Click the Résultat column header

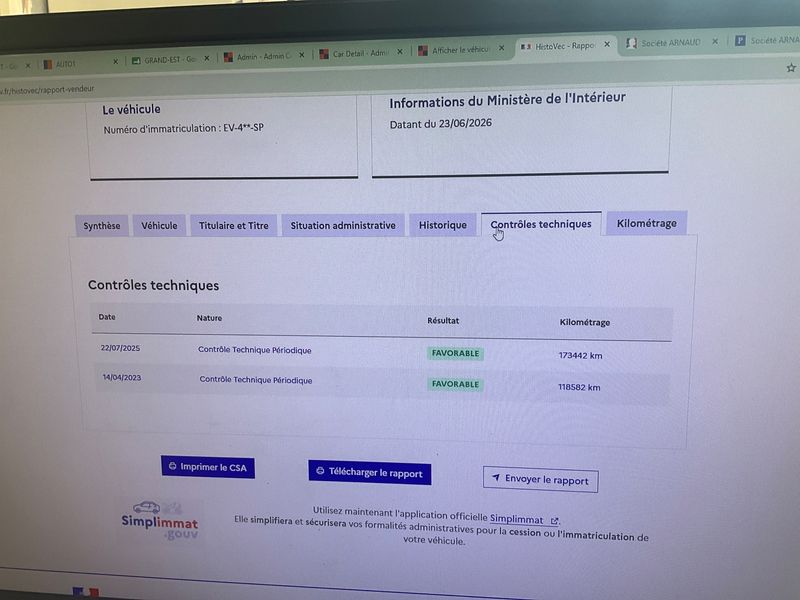coord(443,320)
